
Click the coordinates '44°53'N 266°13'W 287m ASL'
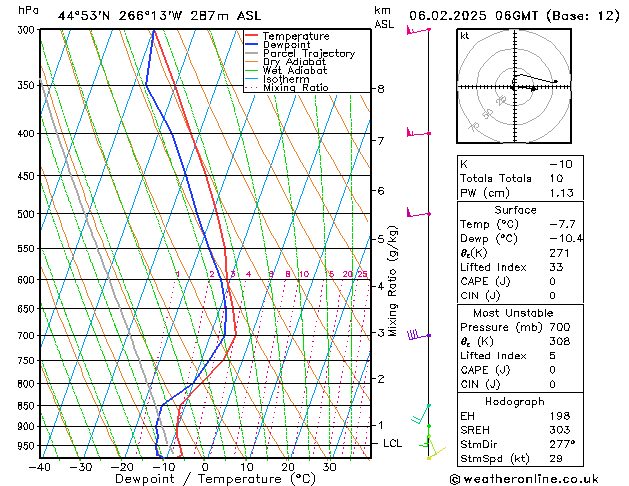click(x=159, y=16)
